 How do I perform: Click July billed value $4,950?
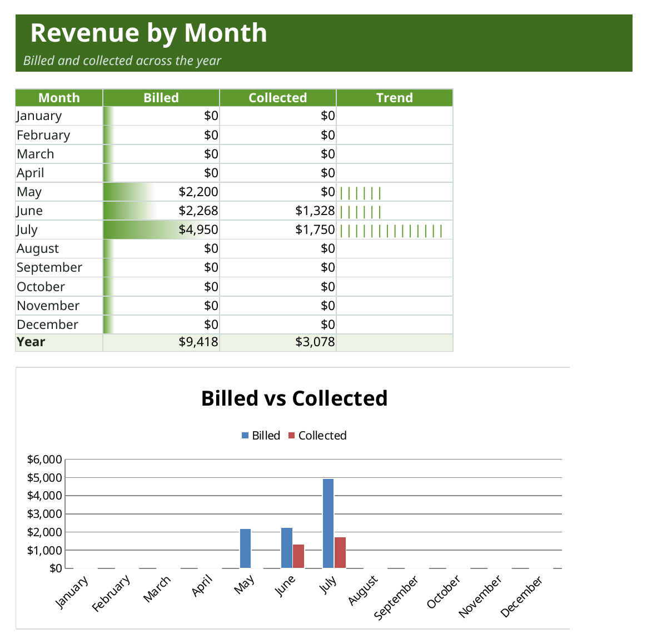(198, 230)
